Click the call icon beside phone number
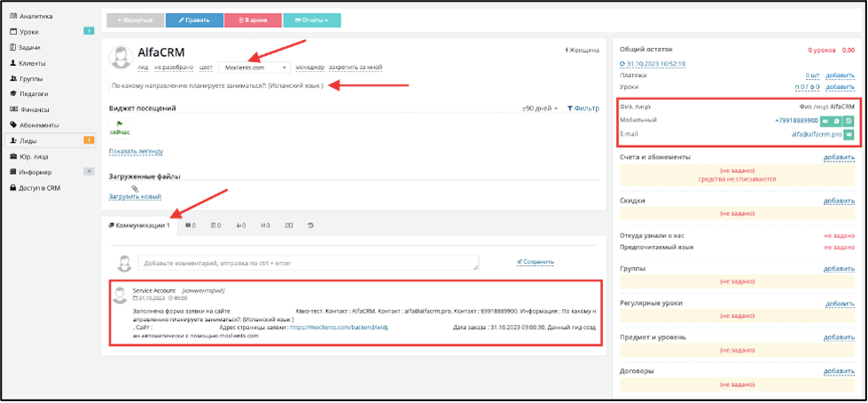Viewport: 868px width, 403px height. pyautogui.click(x=848, y=121)
